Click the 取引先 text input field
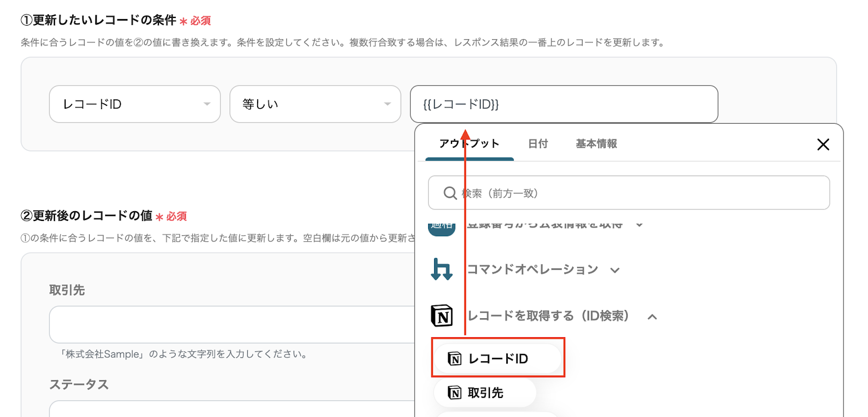 (232, 325)
